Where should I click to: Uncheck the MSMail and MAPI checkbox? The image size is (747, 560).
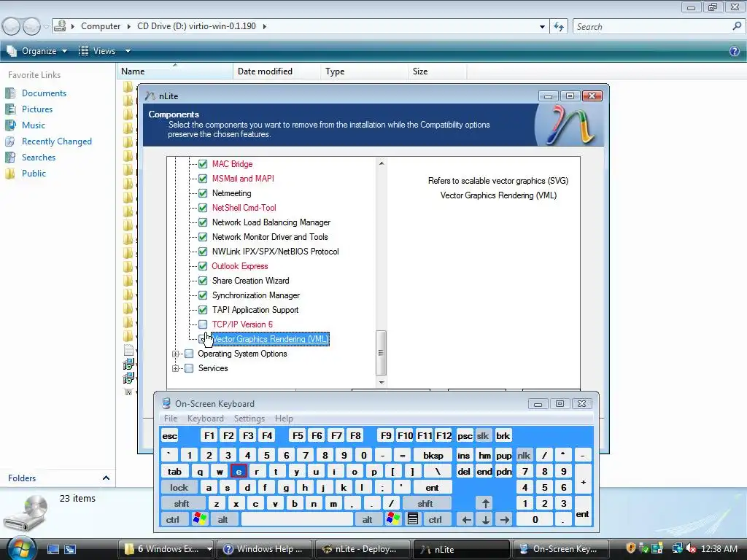coord(203,179)
